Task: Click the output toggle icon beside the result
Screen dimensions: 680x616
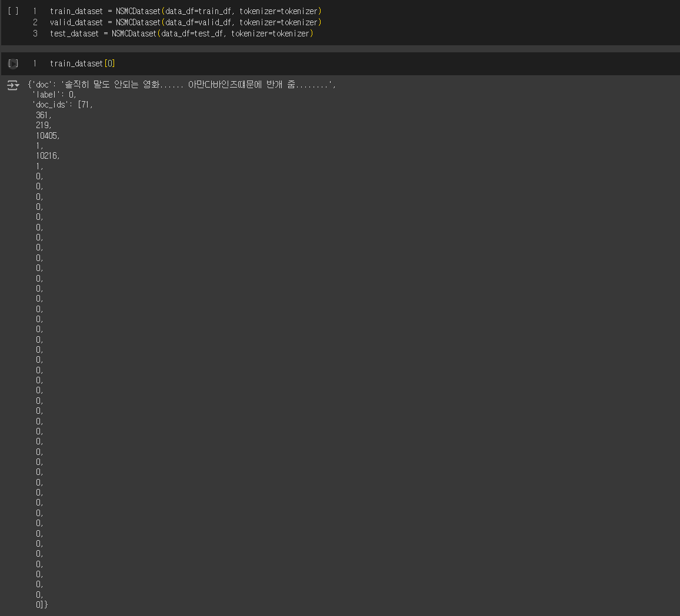Action: click(x=13, y=85)
